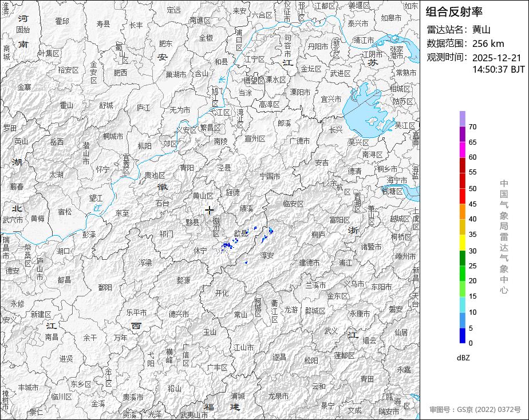Click the map label 绩溪
The image size is (529, 420).
click(246, 208)
